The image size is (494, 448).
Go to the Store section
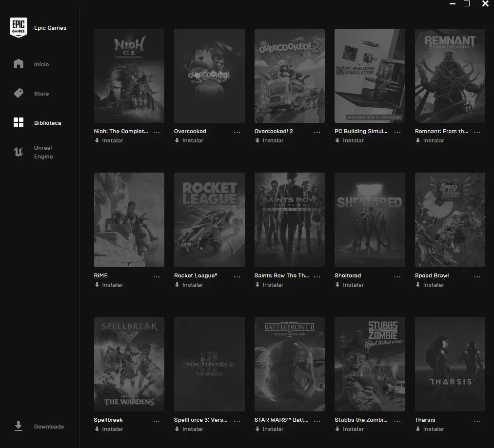[x=41, y=94]
